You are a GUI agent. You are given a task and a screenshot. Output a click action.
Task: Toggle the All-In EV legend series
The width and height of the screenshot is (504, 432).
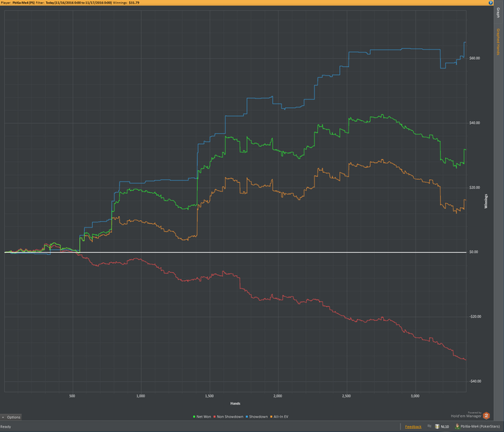(x=279, y=417)
